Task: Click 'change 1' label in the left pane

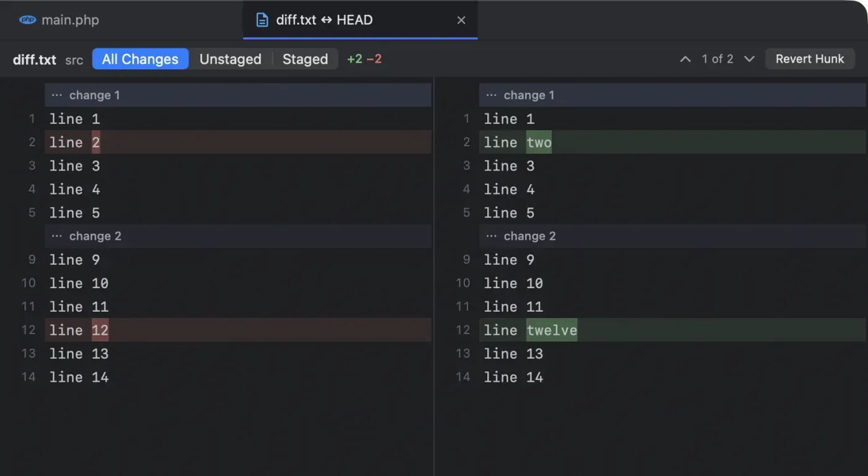Action: [x=94, y=95]
